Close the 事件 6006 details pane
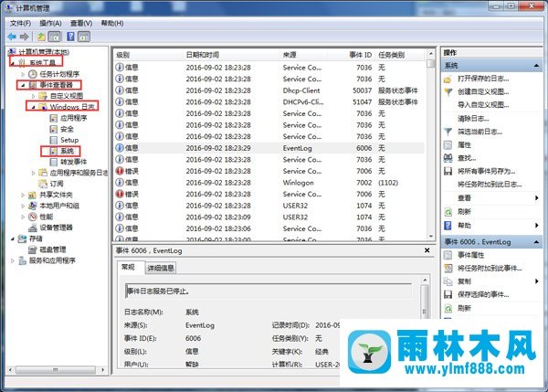This screenshot has height=392, width=548. tap(427, 250)
